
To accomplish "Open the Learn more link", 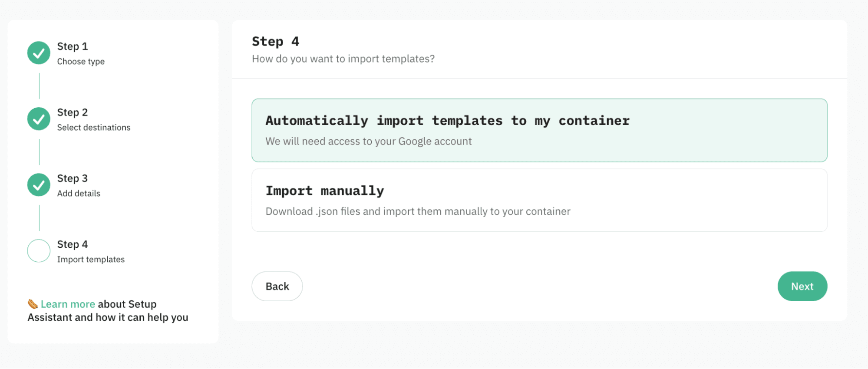I will (67, 304).
